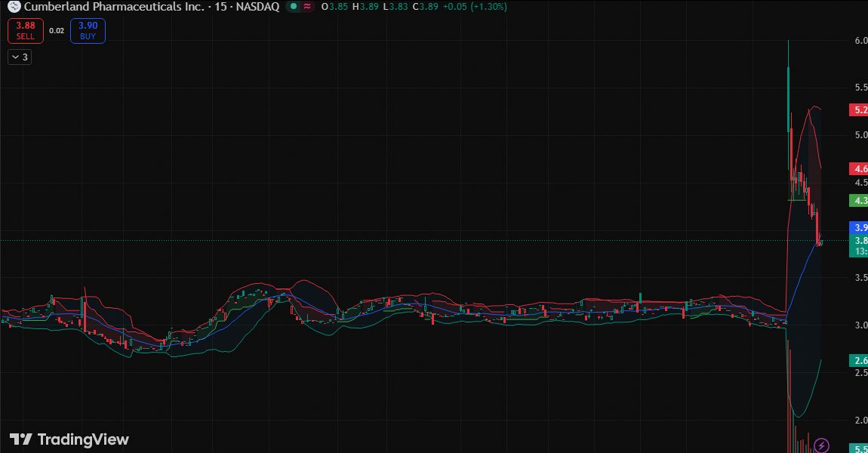Click the green countdown timer on price axis
The width and height of the screenshot is (868, 453).
[x=860, y=250]
